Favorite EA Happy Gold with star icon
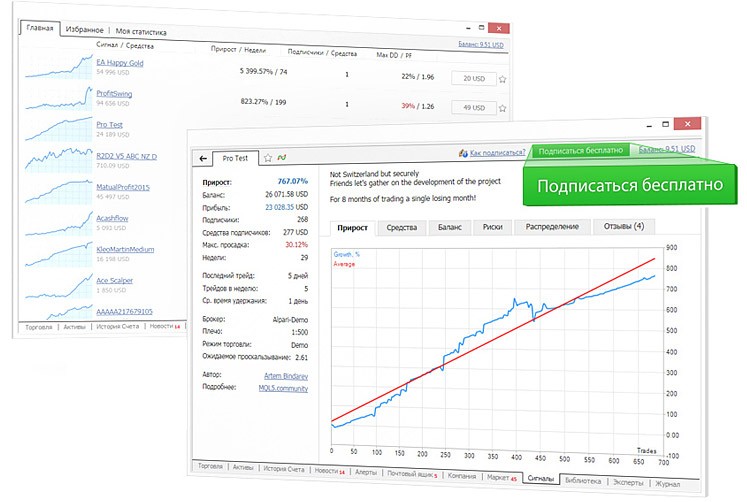Screen dimensions: 747x502 click(x=503, y=80)
